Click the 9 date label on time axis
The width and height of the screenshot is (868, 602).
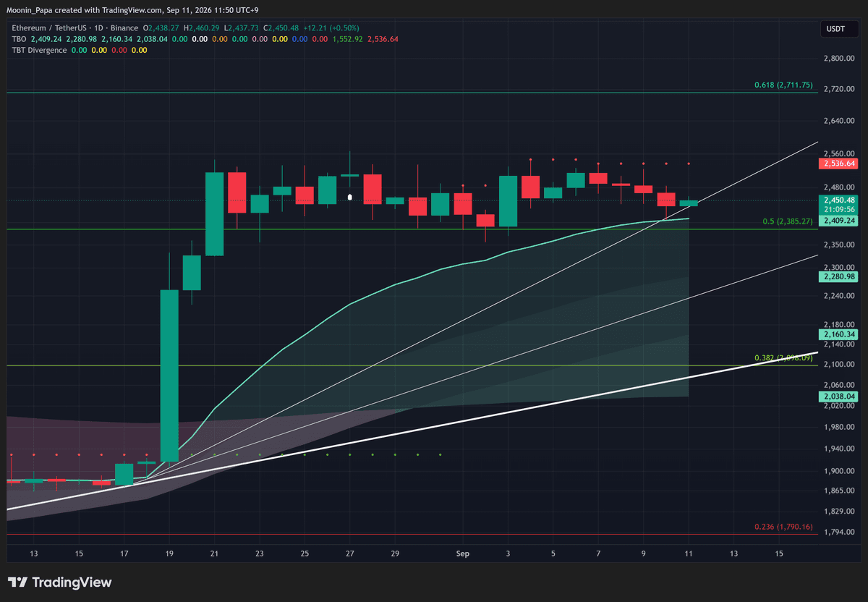[x=643, y=554]
